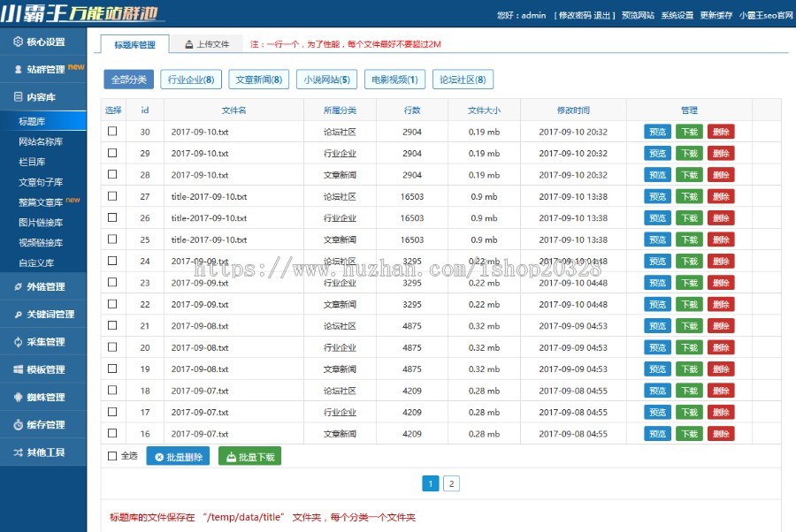The image size is (796, 532).
Task: Expand the 站群管理 sidebar section
Action: pos(43,70)
